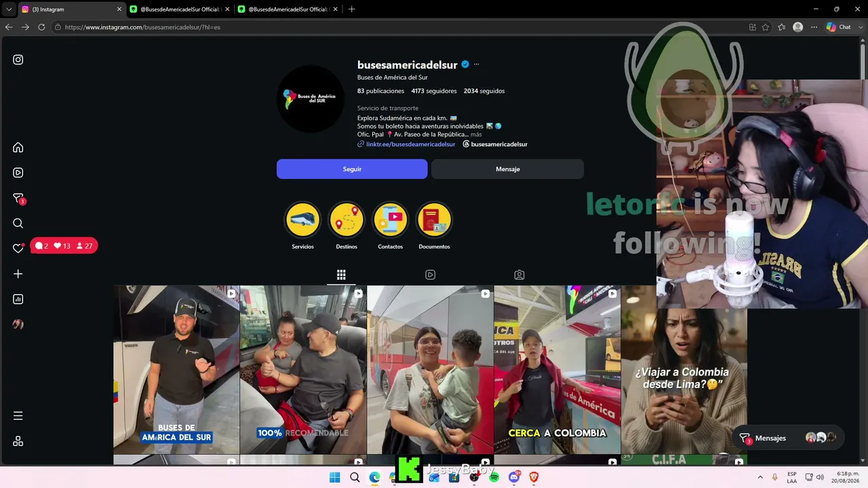Open the Copilot Chat button
This screenshot has width=868, height=488.
click(x=840, y=27)
